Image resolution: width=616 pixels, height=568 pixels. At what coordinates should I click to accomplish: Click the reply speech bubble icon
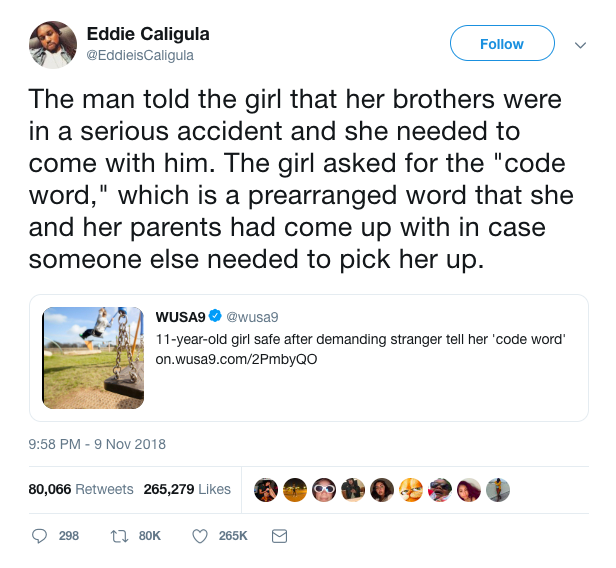[x=39, y=536]
